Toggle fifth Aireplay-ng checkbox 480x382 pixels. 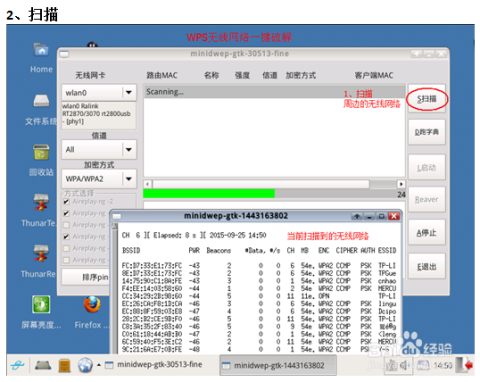66,248
